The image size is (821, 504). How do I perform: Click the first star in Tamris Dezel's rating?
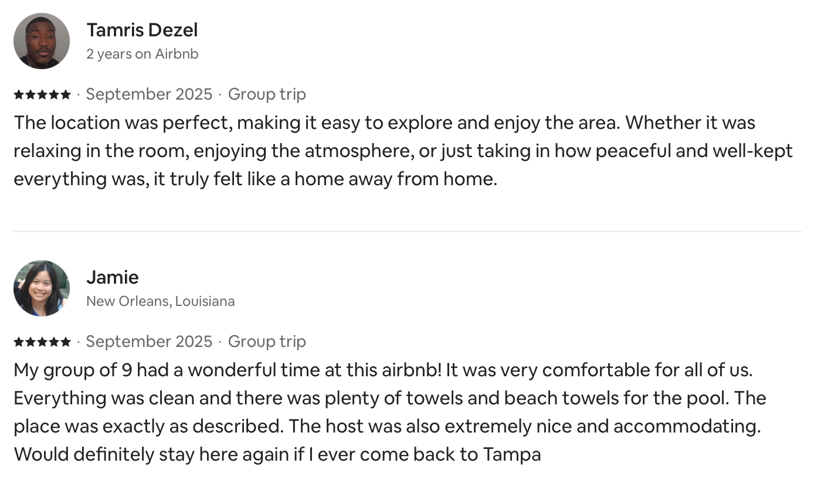point(19,94)
